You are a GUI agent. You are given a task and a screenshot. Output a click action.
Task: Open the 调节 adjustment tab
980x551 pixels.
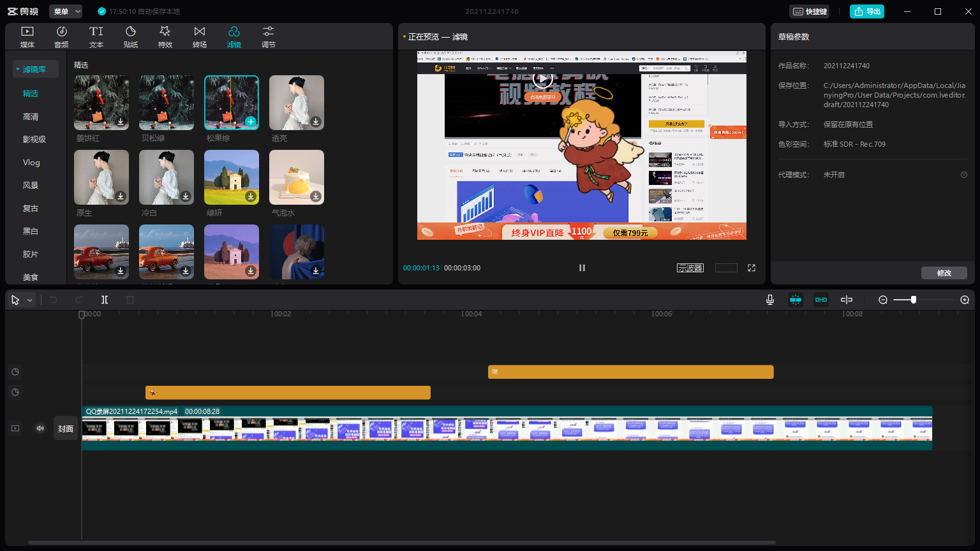click(x=269, y=37)
